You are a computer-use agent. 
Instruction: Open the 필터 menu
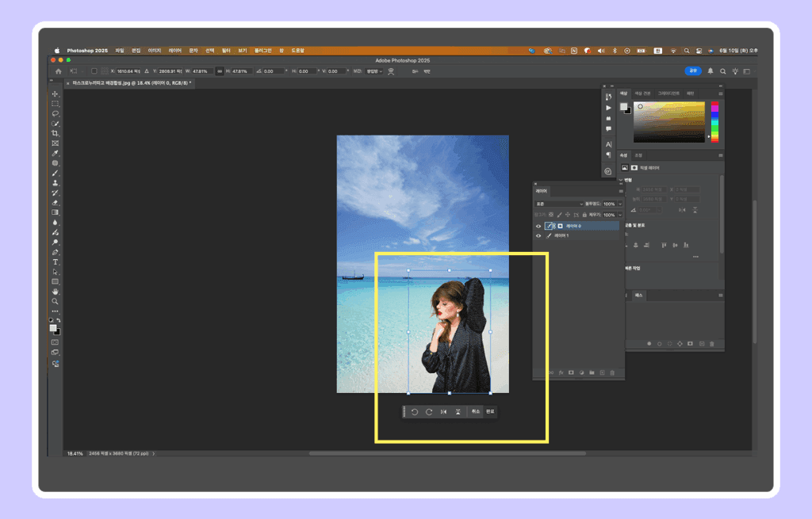pos(226,51)
